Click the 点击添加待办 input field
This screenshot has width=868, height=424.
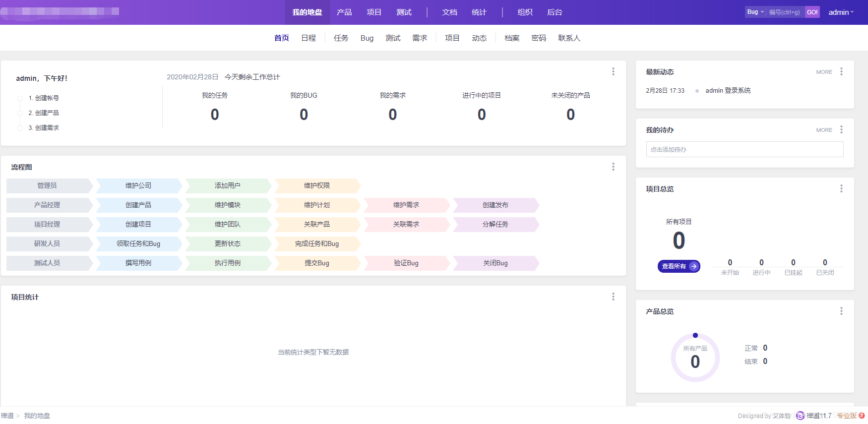pos(744,149)
